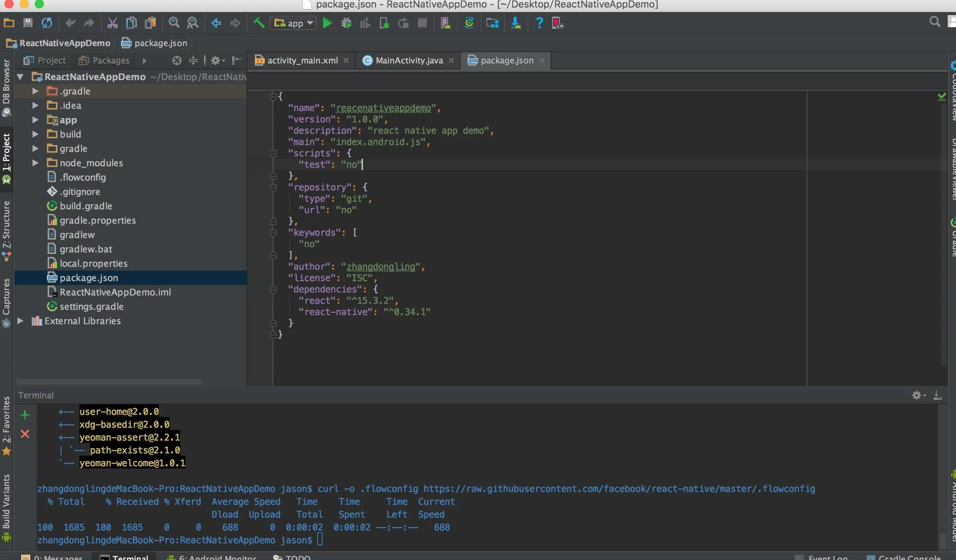Click package.json breadcrumb
The image size is (956, 560).
154,43
